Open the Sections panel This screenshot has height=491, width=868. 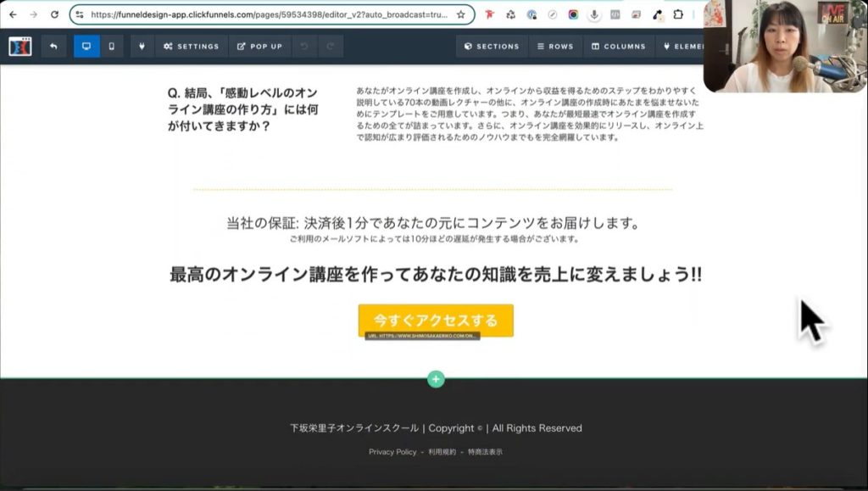tap(492, 47)
